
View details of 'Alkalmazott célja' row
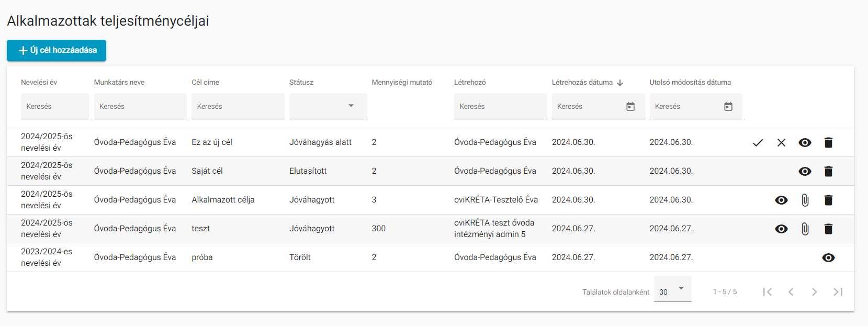point(781,200)
